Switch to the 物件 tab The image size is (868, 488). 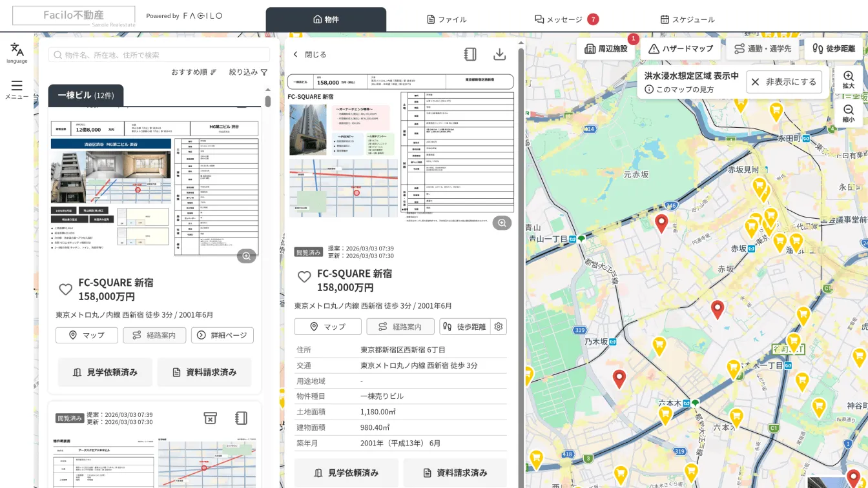pyautogui.click(x=326, y=19)
